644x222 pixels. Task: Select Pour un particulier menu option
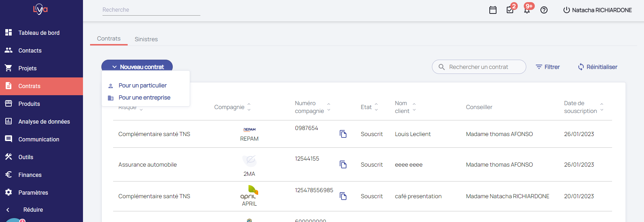(143, 86)
